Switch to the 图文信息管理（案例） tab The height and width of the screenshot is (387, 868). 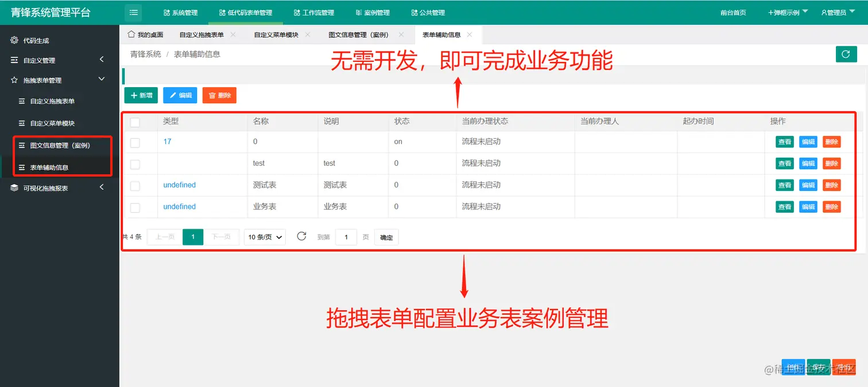(359, 34)
